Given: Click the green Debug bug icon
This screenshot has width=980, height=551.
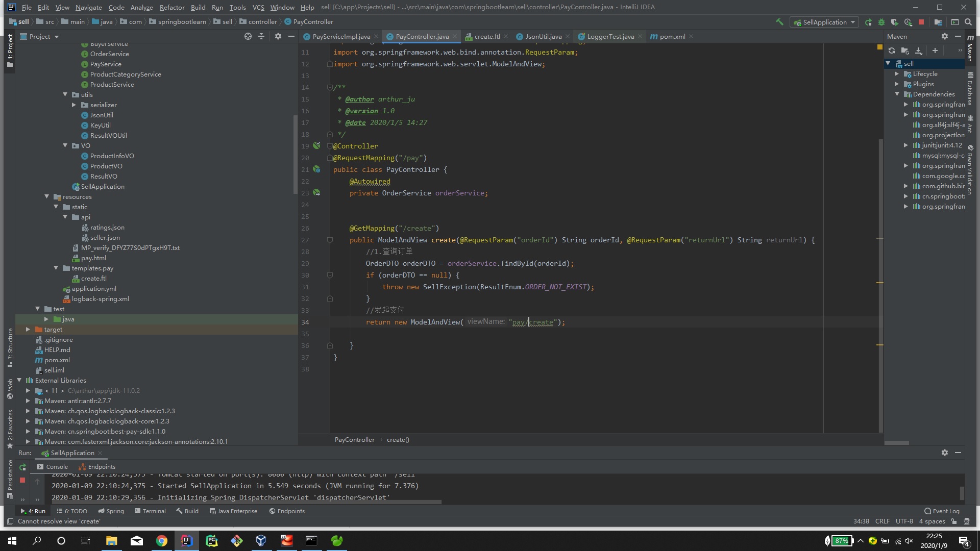Looking at the screenshot, I should coord(881,22).
